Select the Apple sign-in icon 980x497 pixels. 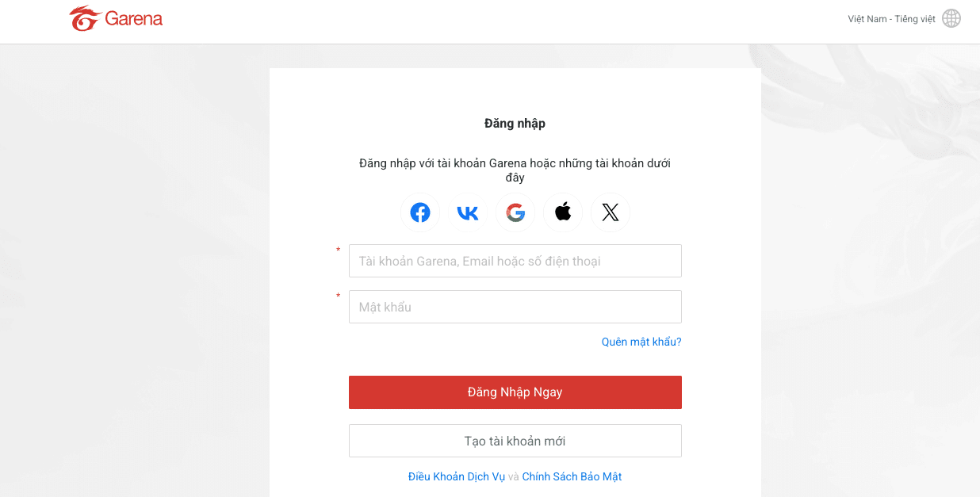(x=563, y=212)
